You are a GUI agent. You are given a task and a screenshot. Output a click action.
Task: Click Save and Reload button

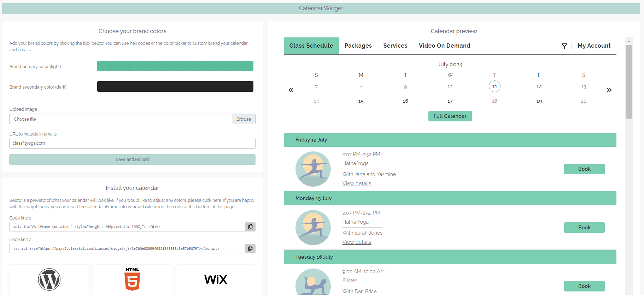pyautogui.click(x=132, y=159)
